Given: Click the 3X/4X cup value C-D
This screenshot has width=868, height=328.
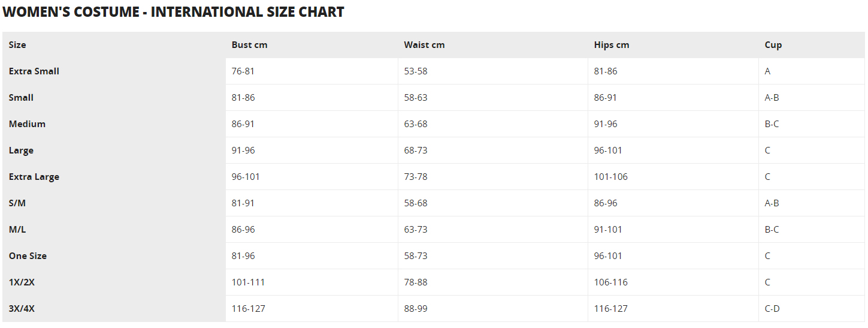Looking at the screenshot, I should (x=772, y=309).
